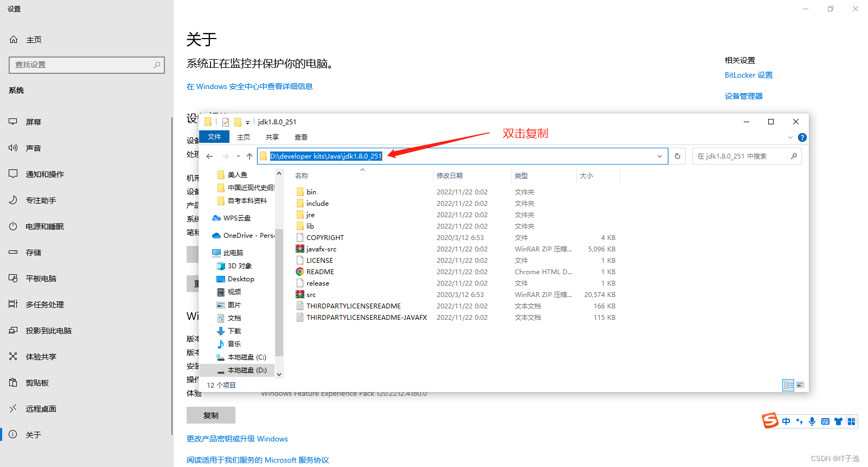
Task: Open the Sogou toolbox grid icon
Action: click(851, 421)
